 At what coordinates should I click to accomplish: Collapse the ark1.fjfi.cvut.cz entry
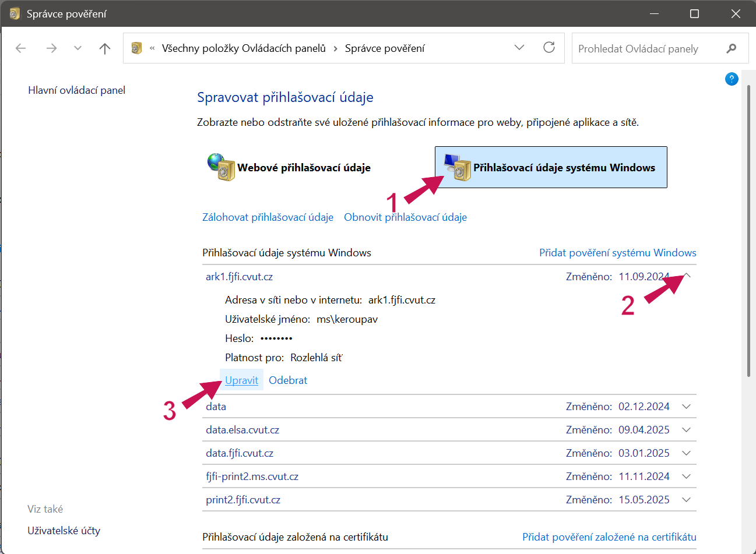pos(687,276)
